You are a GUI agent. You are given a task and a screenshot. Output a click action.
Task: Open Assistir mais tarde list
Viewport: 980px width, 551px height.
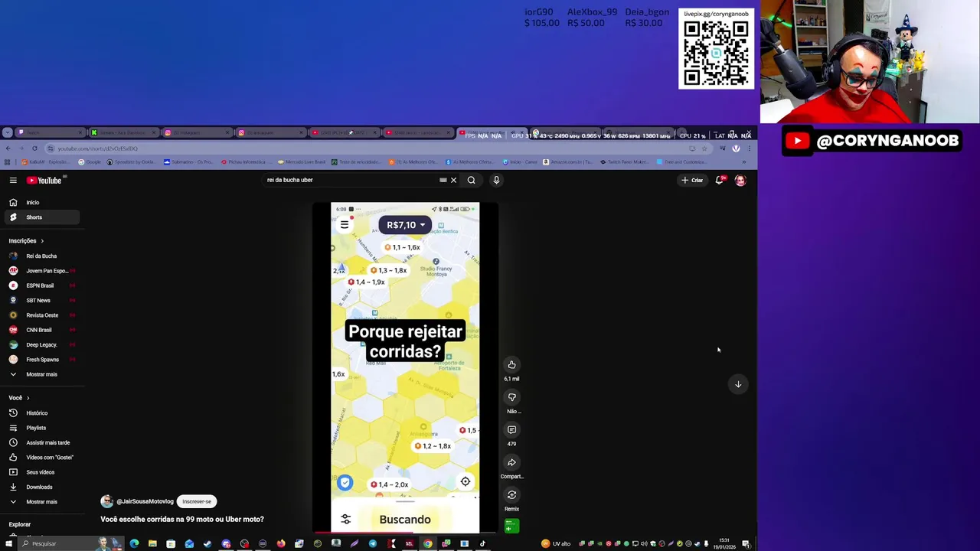[x=42, y=443]
